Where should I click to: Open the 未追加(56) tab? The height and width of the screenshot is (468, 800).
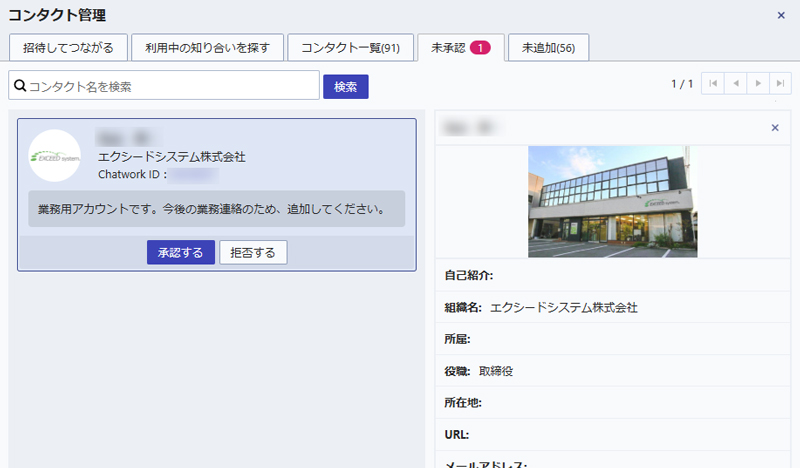(548, 47)
